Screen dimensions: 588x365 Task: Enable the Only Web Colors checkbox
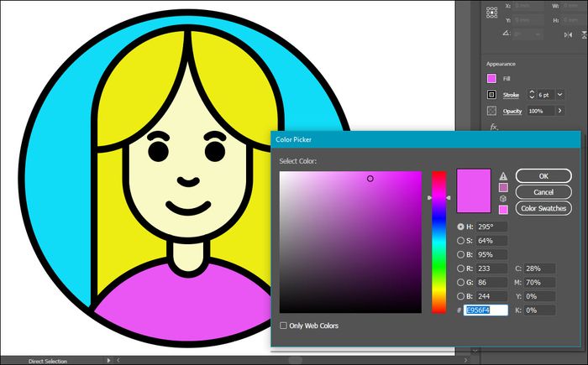point(284,326)
